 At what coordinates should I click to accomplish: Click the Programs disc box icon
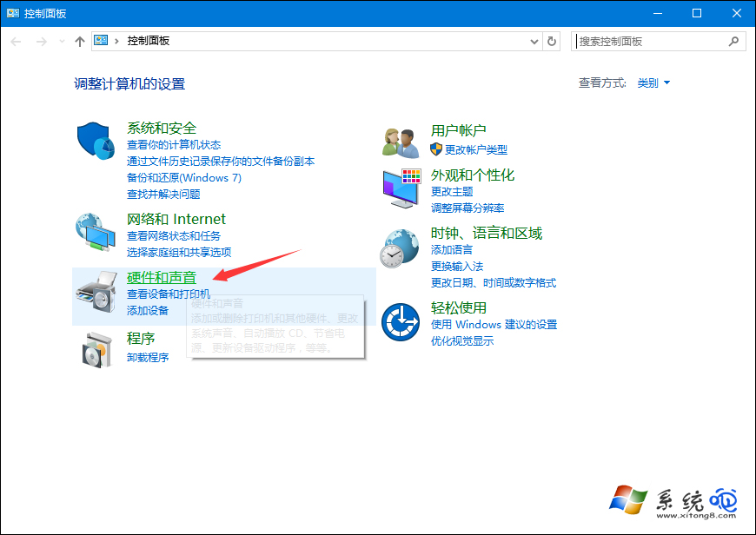pyautogui.click(x=96, y=349)
